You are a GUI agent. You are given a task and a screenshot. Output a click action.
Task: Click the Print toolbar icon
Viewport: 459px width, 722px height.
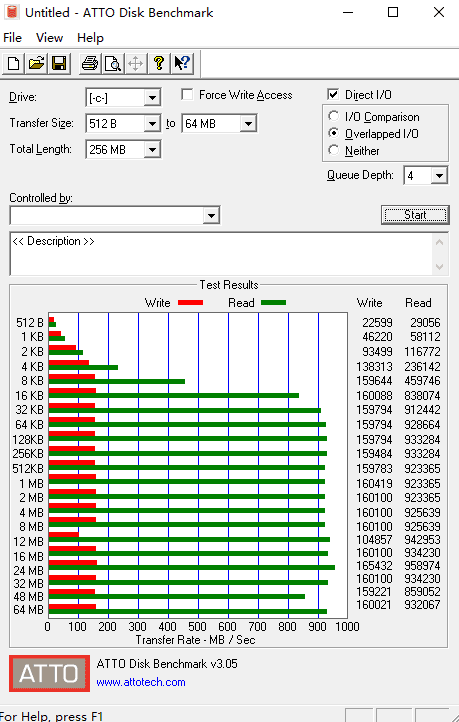tap(90, 63)
